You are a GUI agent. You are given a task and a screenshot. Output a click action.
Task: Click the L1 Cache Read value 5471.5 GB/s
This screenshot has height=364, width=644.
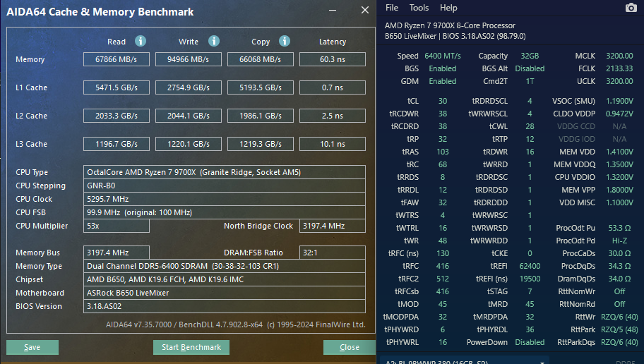117,87
